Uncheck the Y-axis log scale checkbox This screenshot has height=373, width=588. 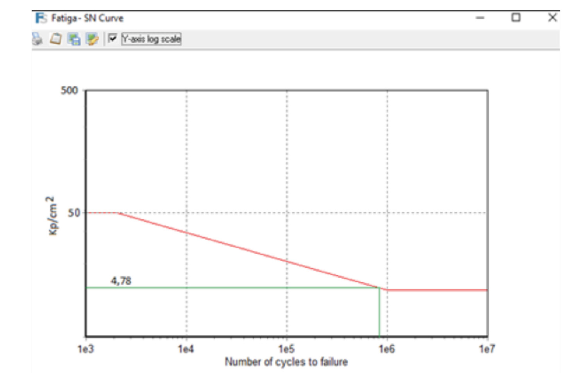coord(113,38)
